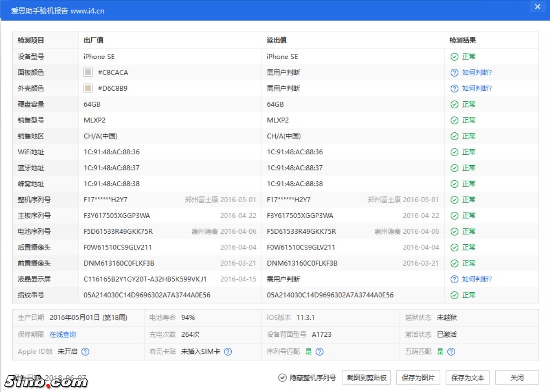Image resolution: width=550 pixels, height=392 pixels.
Task: Click production date 2016年05月01日 (第18周)
Action: pos(88,317)
